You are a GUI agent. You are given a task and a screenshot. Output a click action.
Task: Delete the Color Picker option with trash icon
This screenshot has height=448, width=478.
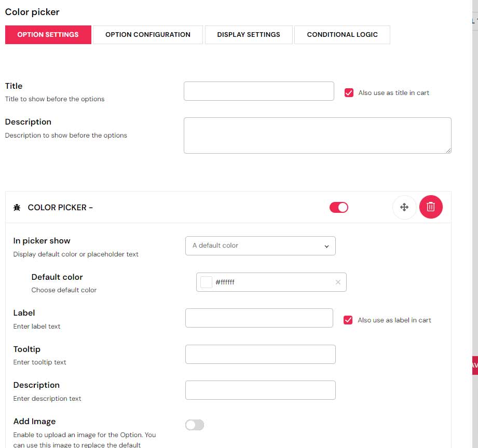point(431,207)
